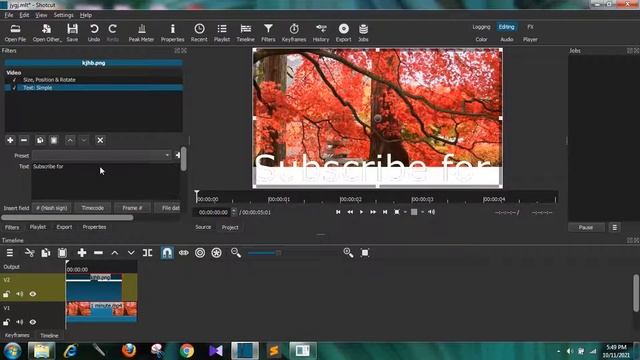Open the File menu

click(9, 15)
